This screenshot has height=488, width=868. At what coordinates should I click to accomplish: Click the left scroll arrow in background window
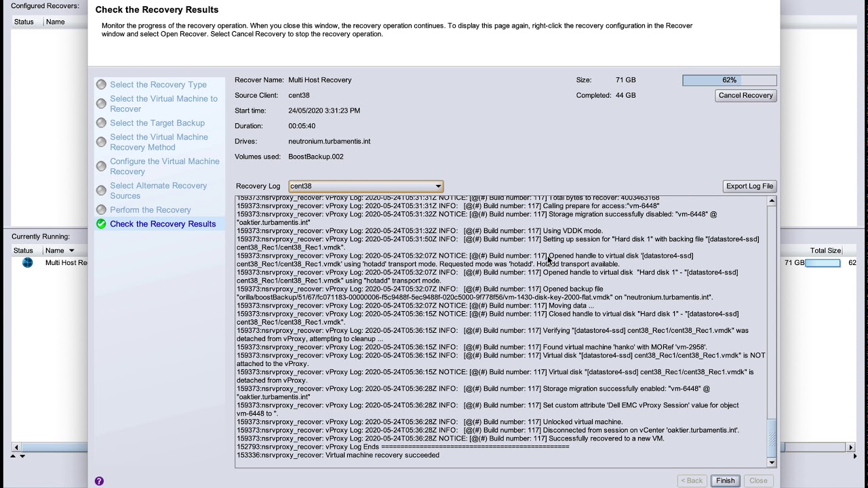16,447
